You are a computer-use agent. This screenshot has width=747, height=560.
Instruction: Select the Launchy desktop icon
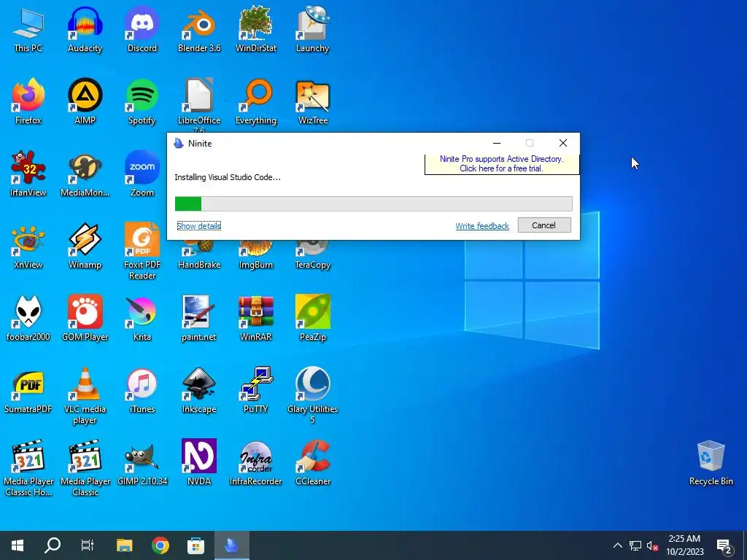pyautogui.click(x=312, y=28)
